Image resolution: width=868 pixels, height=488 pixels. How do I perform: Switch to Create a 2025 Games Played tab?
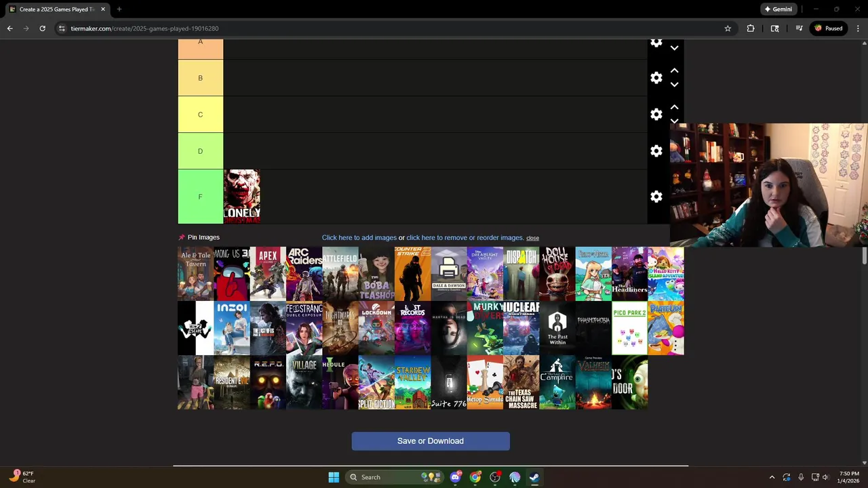coord(57,9)
